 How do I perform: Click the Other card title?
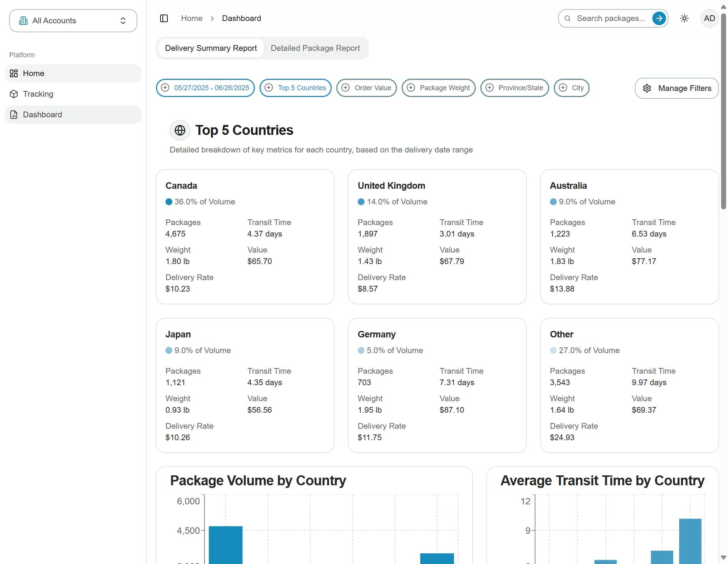pyautogui.click(x=561, y=334)
